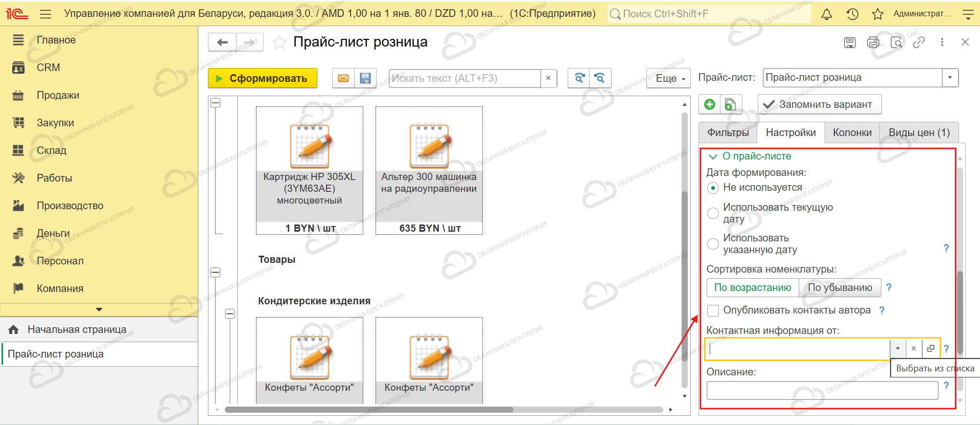980x425 pixels.
Task: Open favorites star in top bar
Action: 878,14
